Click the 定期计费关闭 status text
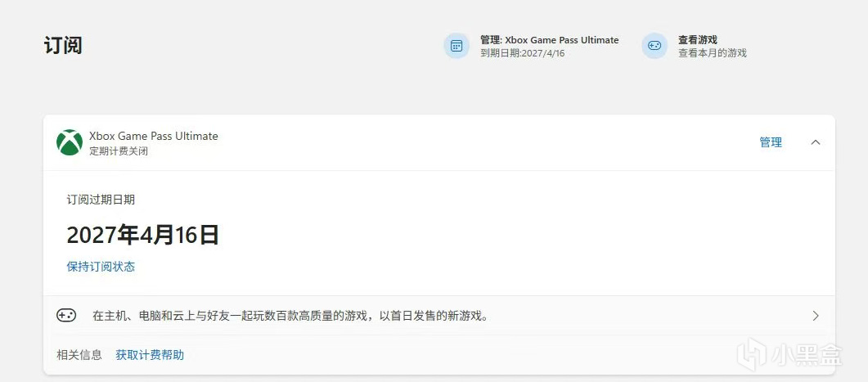The image size is (868, 382). pos(119,151)
